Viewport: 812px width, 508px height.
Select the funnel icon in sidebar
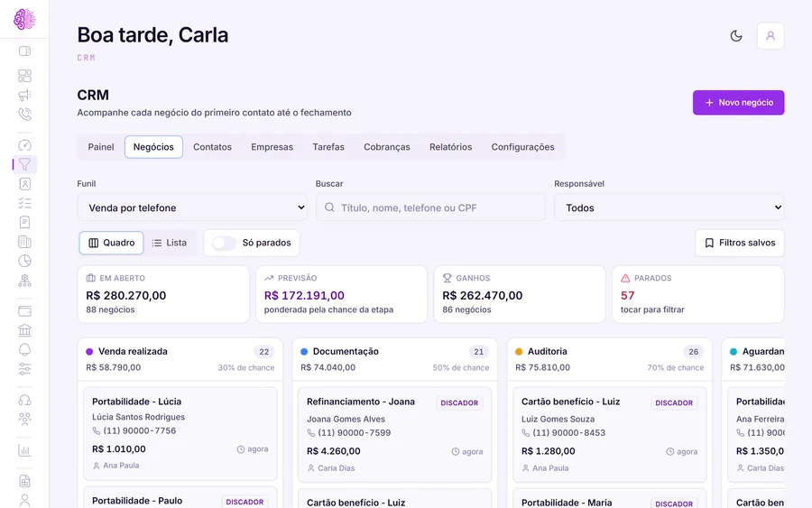24,165
